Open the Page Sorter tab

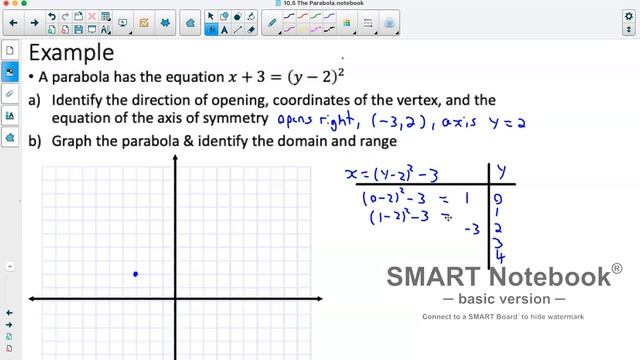pyautogui.click(x=10, y=51)
